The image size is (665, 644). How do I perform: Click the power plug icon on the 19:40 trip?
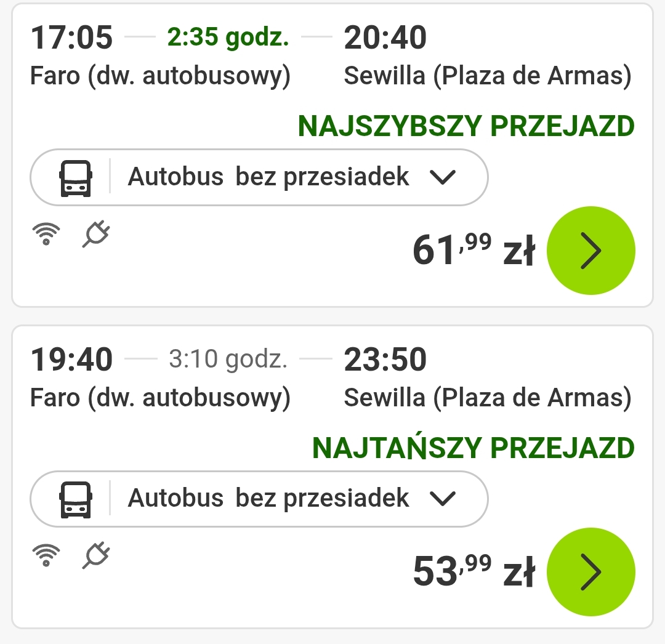[x=96, y=555]
